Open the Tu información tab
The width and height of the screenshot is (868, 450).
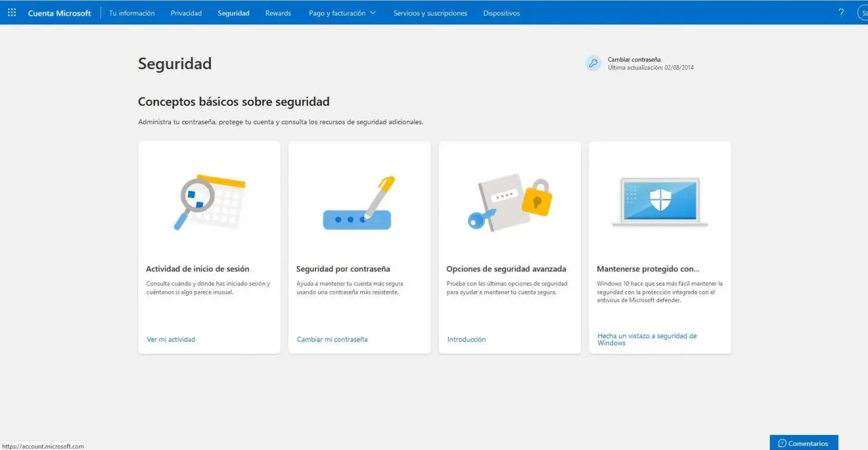click(x=132, y=13)
